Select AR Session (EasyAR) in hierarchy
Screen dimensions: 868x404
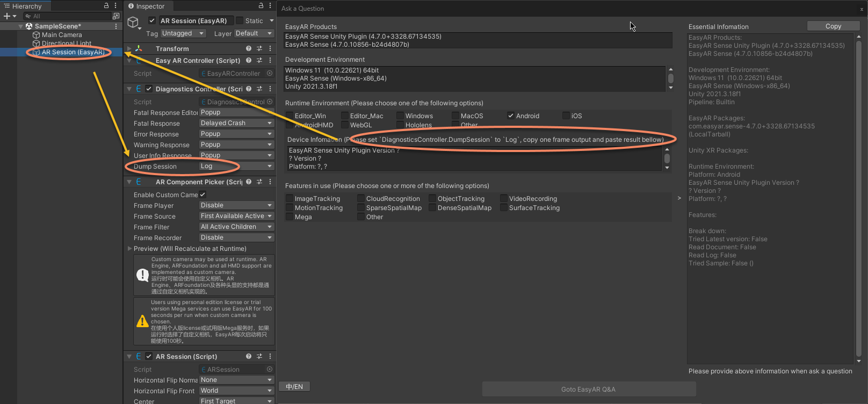click(73, 52)
